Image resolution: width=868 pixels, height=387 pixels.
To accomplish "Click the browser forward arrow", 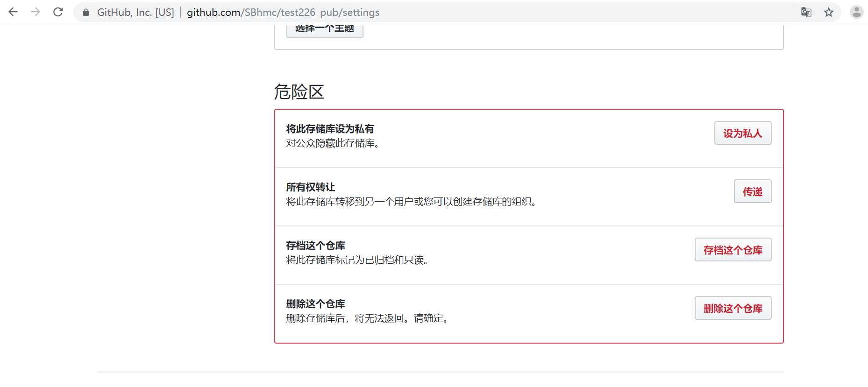I will (x=36, y=12).
